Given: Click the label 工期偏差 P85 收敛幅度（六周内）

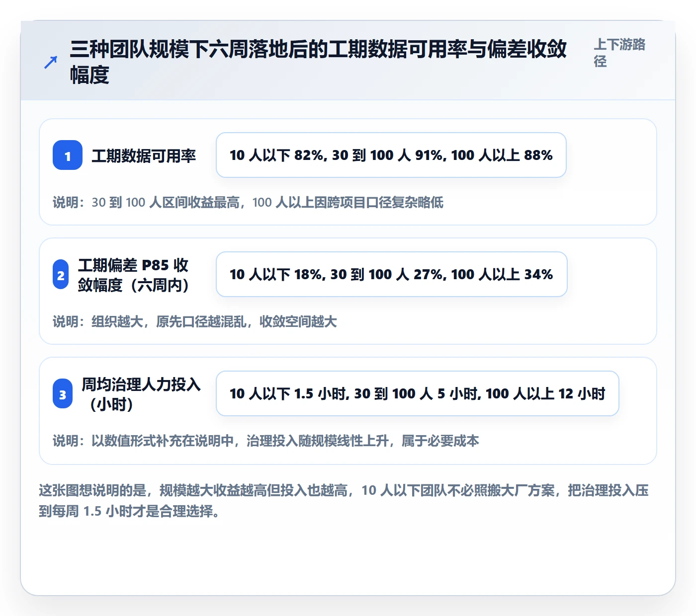Looking at the screenshot, I should [133, 275].
